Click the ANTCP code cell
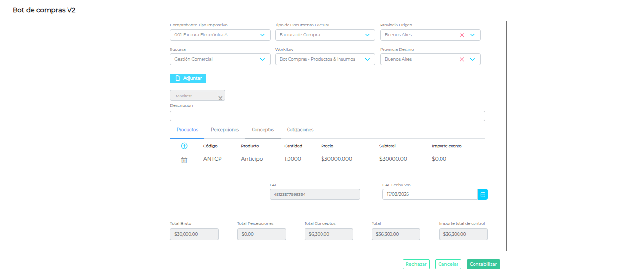Viewport: 644px width, 272px height. (x=213, y=159)
